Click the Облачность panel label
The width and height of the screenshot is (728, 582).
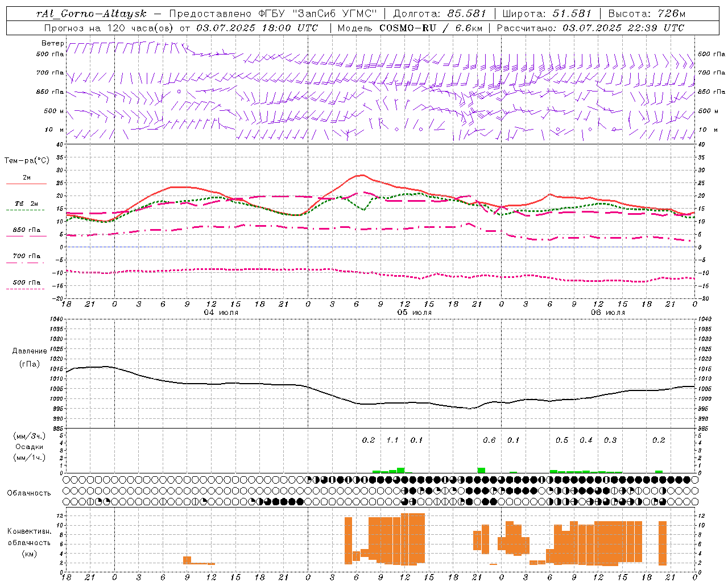pyautogui.click(x=29, y=493)
